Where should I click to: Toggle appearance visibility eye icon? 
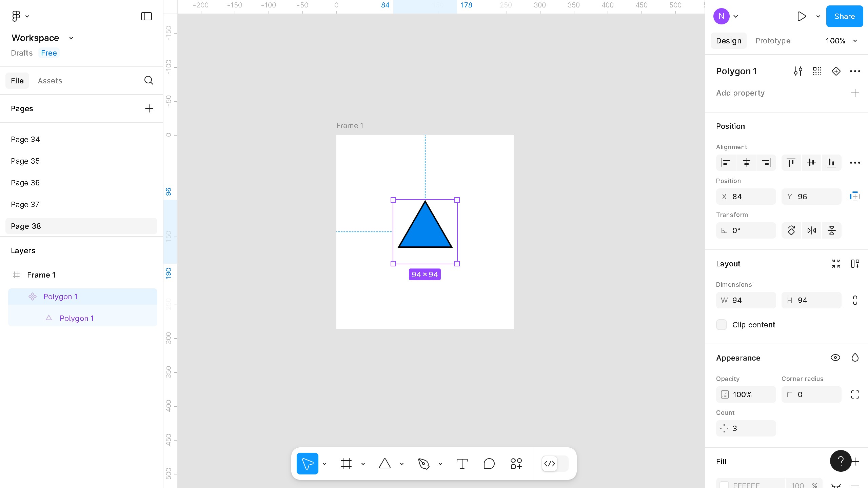point(835,358)
